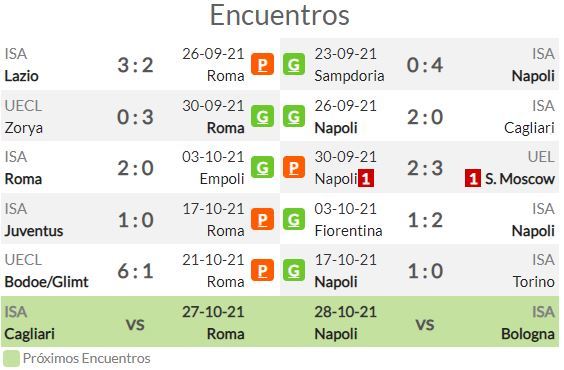The image size is (564, 370).
Task: Open the Bodoe/Glimt team link
Action: click(x=46, y=282)
